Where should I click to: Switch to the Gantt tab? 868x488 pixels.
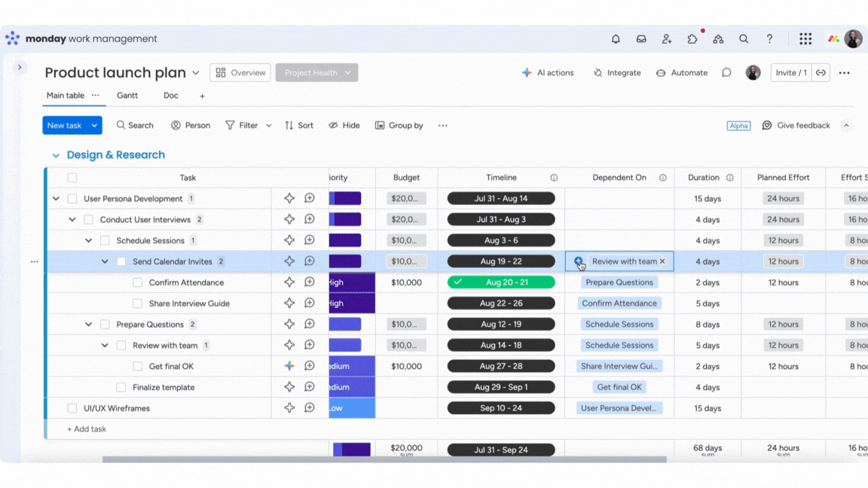click(x=127, y=96)
